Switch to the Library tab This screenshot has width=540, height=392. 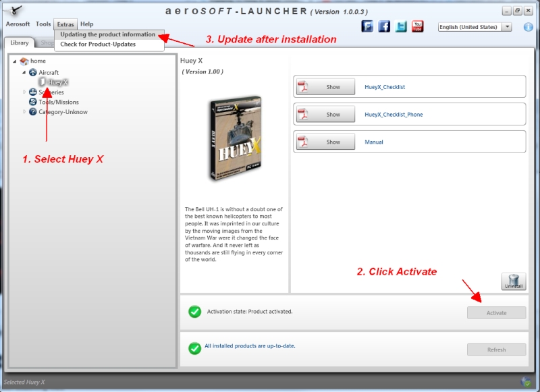pyautogui.click(x=20, y=43)
